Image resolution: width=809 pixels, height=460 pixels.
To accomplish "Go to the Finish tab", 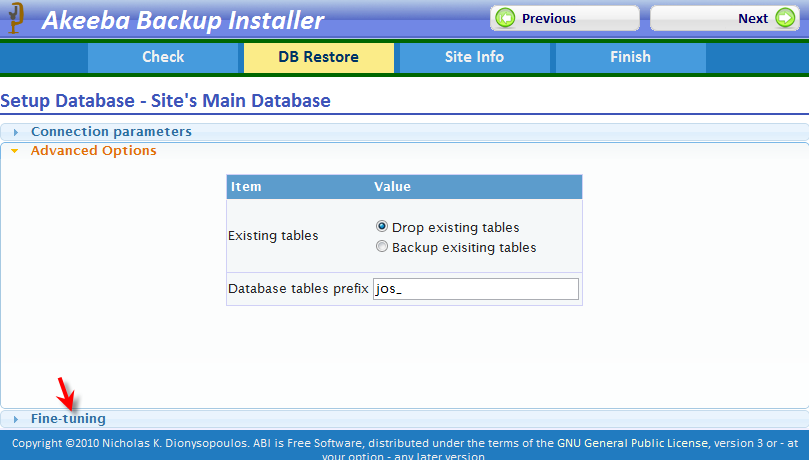I will click(630, 57).
